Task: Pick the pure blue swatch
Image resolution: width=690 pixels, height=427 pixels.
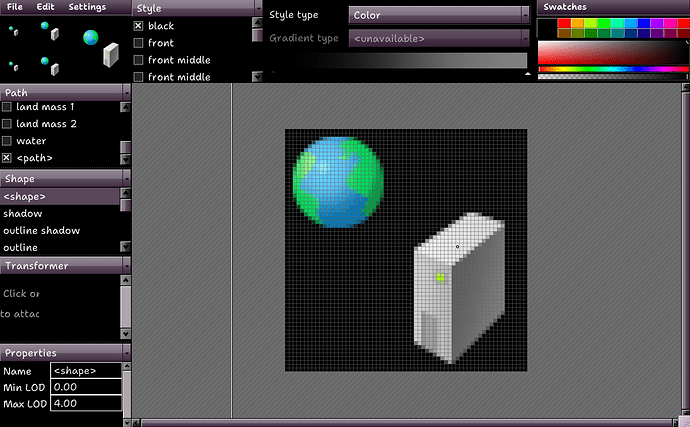Action: [644, 23]
